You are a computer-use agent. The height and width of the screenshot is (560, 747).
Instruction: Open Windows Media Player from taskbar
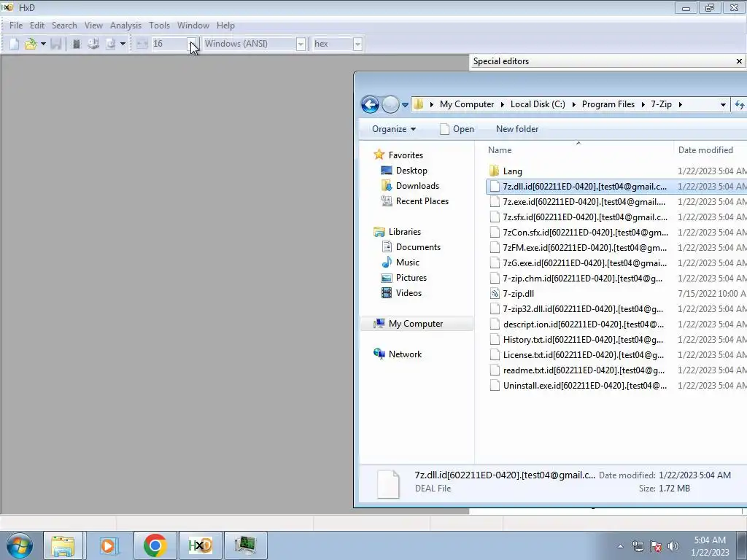(x=108, y=545)
